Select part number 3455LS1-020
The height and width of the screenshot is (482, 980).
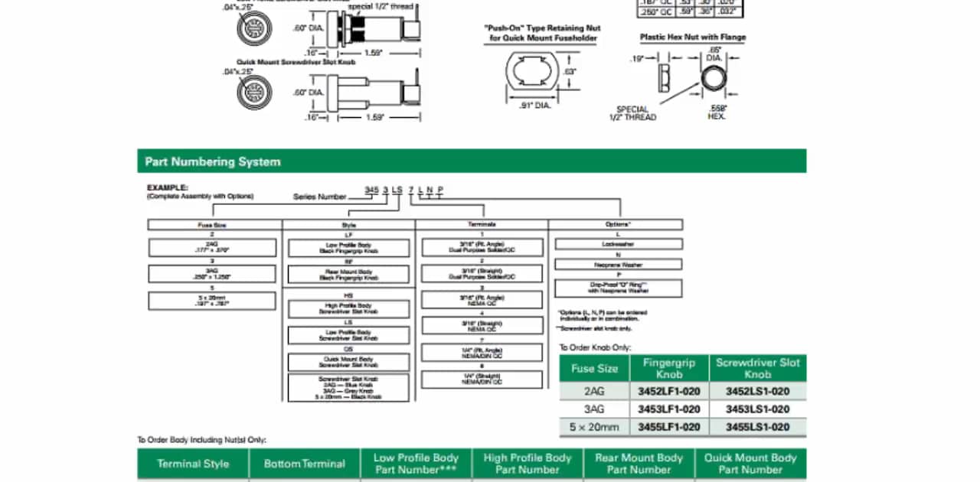(x=757, y=427)
